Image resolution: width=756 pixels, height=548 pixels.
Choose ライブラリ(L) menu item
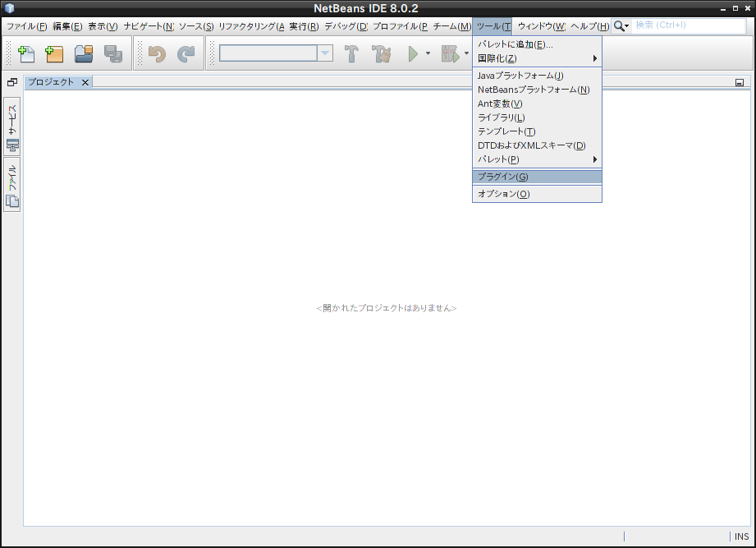(x=537, y=117)
